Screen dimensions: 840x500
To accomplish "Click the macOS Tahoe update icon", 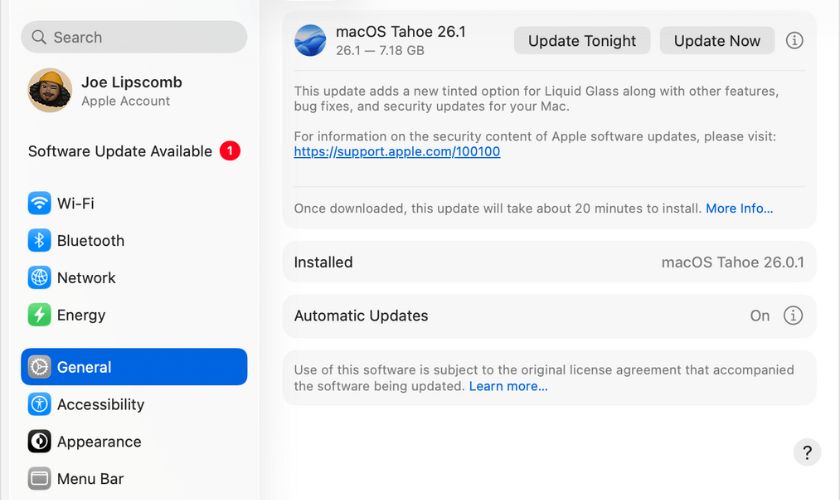I will point(310,40).
